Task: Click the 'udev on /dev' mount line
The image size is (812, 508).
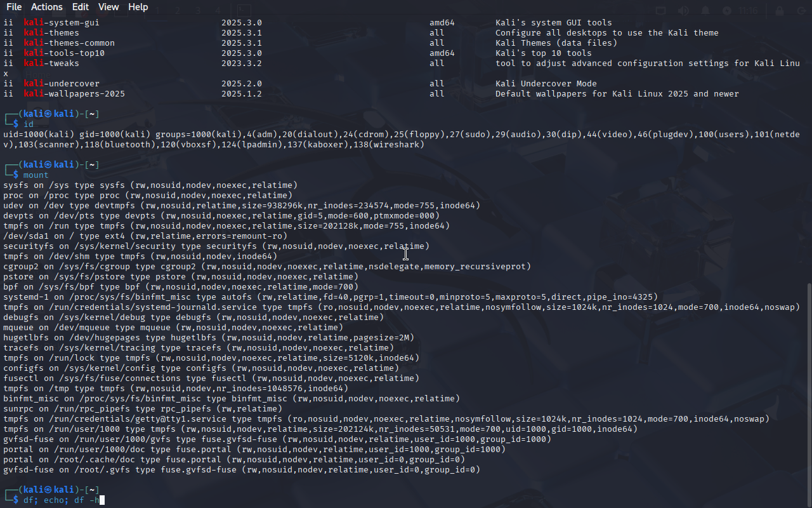Action: [242, 206]
